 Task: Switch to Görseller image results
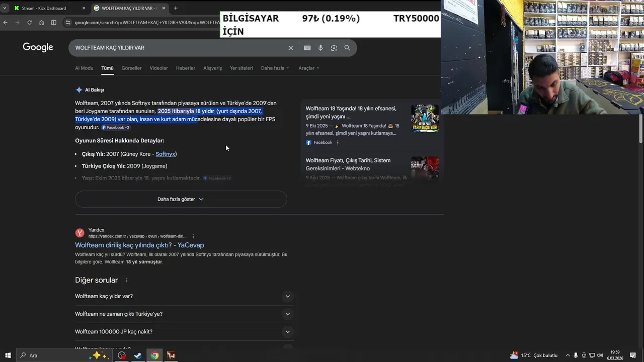click(x=131, y=68)
